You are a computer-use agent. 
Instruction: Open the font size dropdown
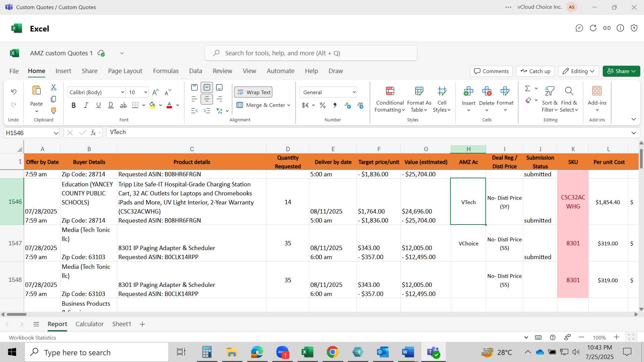(x=146, y=92)
